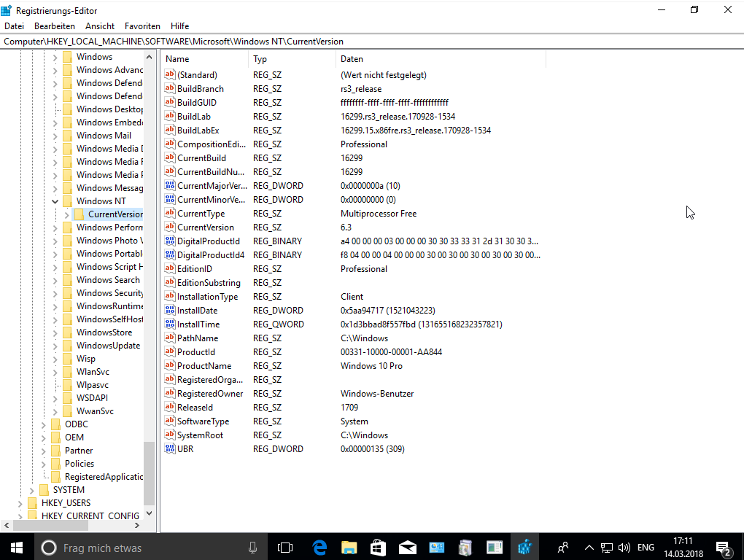Screen dimensions: 744x560
Task: Expand the ODBC key
Action: tap(44, 425)
